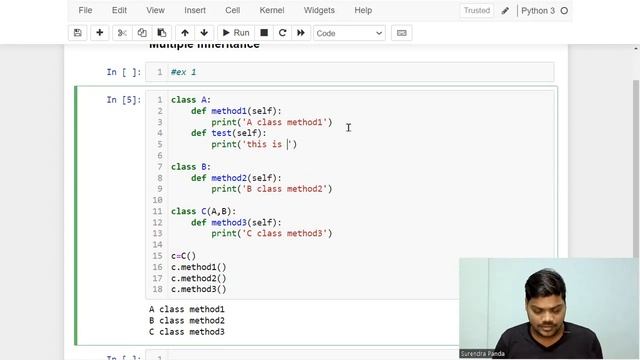Click the 'c=C()' line
Image resolution: width=640 pixels, height=360 pixels.
184,256
